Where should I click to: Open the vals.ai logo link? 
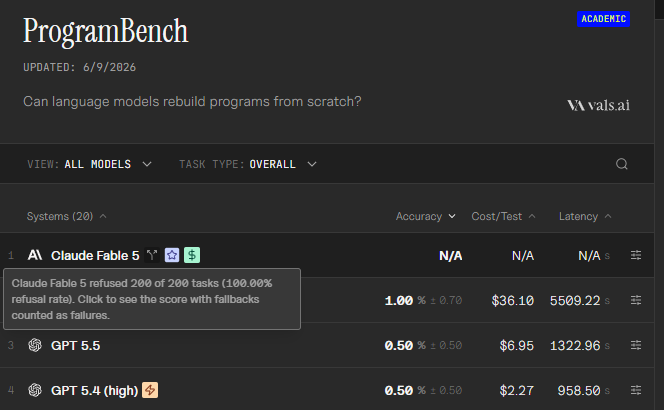(598, 105)
